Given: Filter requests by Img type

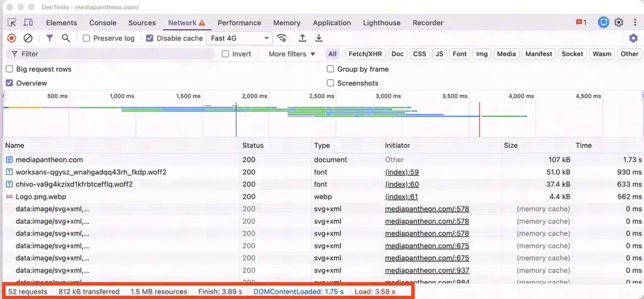Looking at the screenshot, I should pos(482,54).
